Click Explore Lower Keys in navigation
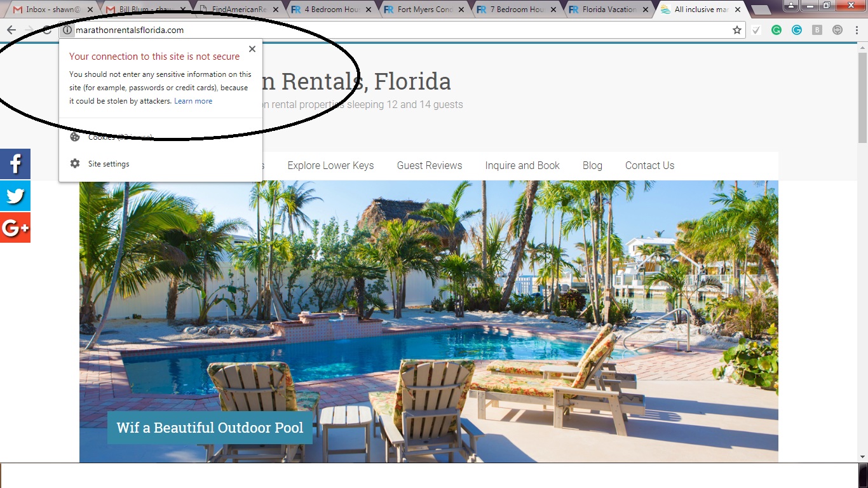This screenshot has width=868, height=488. pyautogui.click(x=330, y=165)
